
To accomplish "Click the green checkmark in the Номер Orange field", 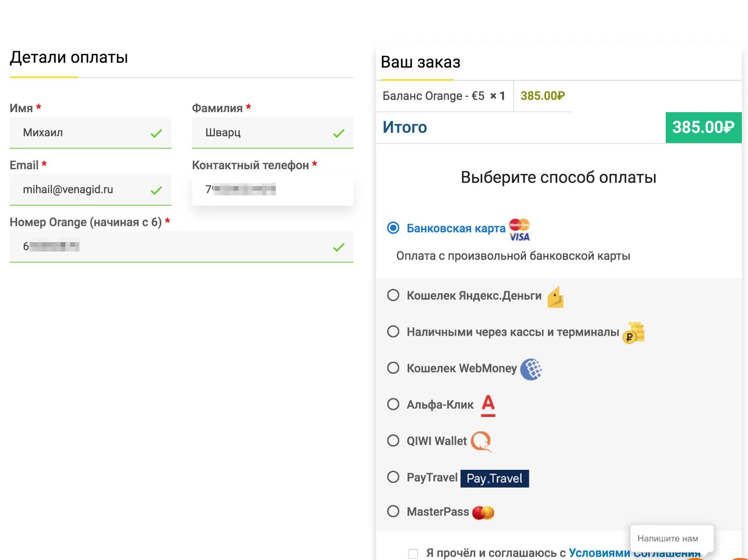I will (338, 248).
